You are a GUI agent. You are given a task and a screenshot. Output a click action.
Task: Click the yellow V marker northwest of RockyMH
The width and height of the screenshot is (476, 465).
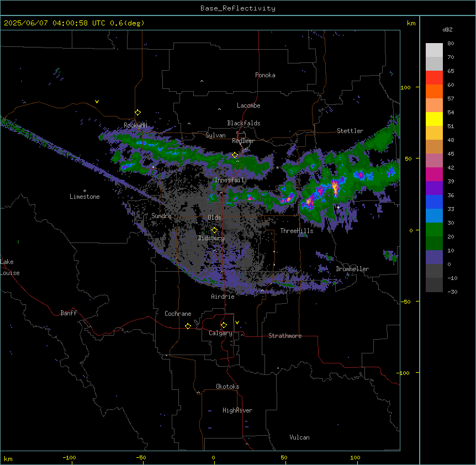[97, 102]
